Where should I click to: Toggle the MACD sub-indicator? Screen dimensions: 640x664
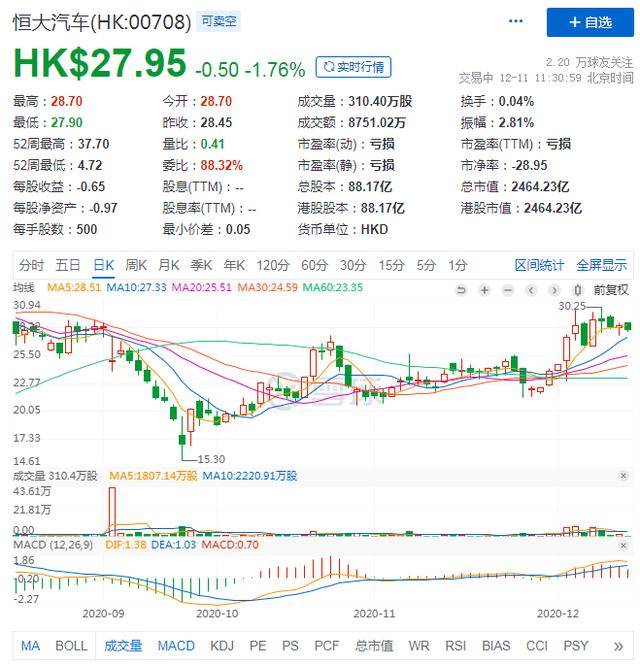point(176,646)
